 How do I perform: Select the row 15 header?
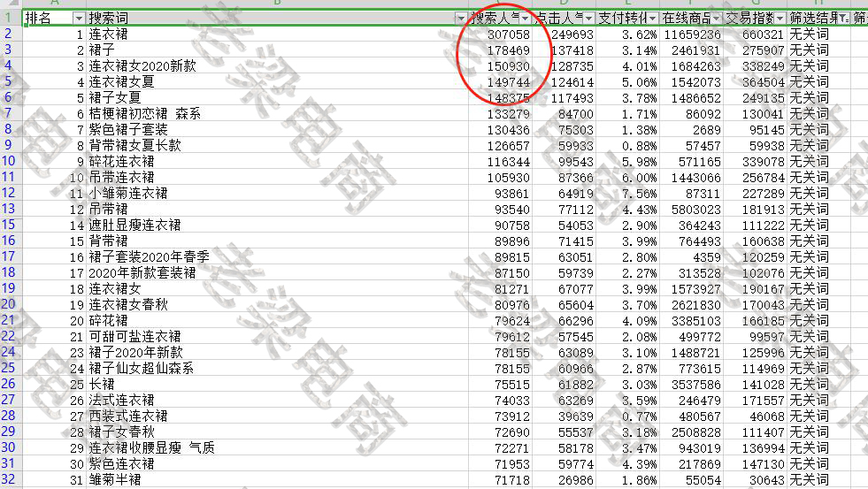[9, 241]
